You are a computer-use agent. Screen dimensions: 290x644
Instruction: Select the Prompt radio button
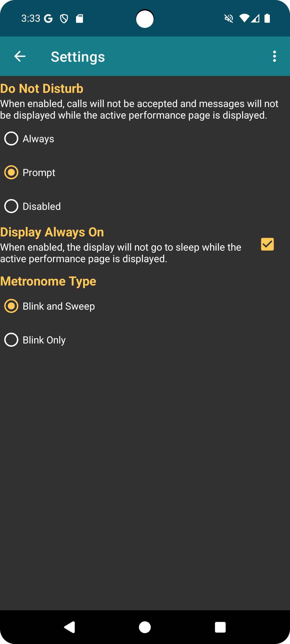pos(11,173)
